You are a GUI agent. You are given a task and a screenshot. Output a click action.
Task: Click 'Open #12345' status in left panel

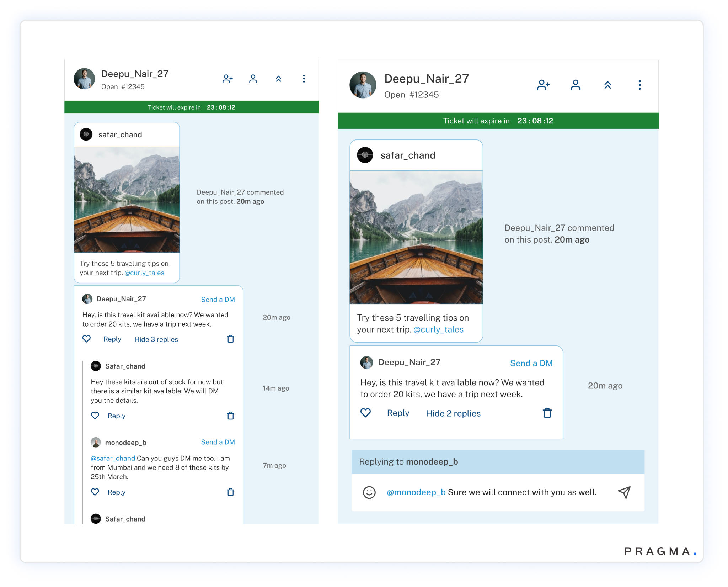(123, 87)
